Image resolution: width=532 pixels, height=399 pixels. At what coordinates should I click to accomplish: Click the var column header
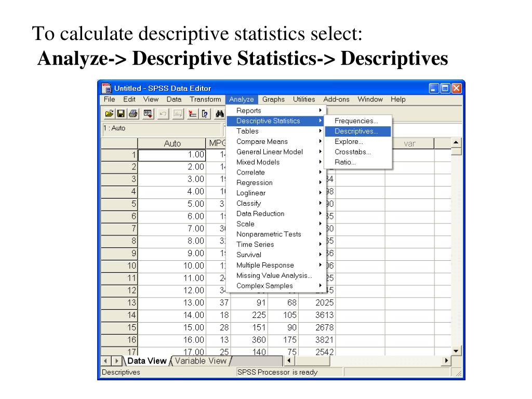[409, 143]
